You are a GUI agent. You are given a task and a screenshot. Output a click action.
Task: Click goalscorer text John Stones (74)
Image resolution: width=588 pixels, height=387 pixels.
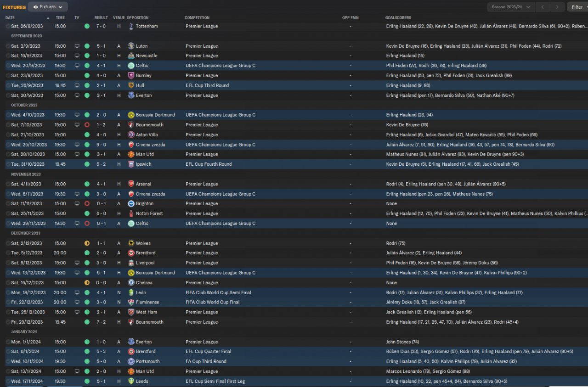pos(402,342)
